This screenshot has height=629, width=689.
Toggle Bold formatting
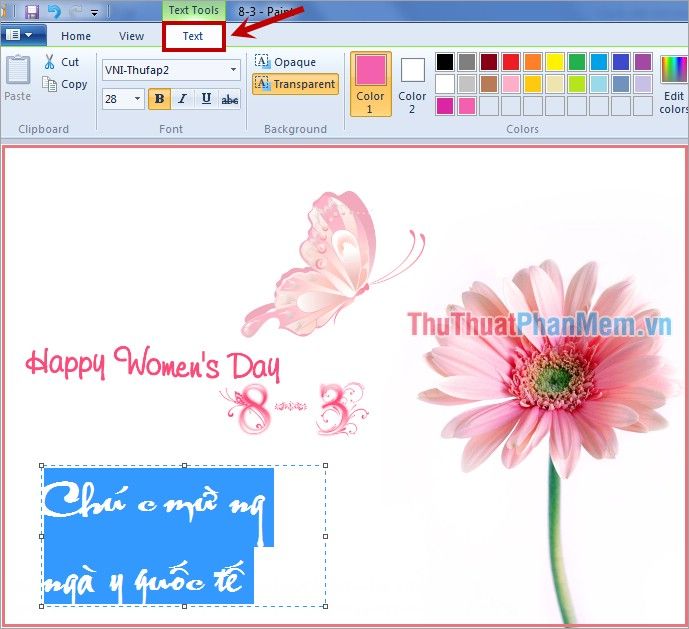[160, 99]
